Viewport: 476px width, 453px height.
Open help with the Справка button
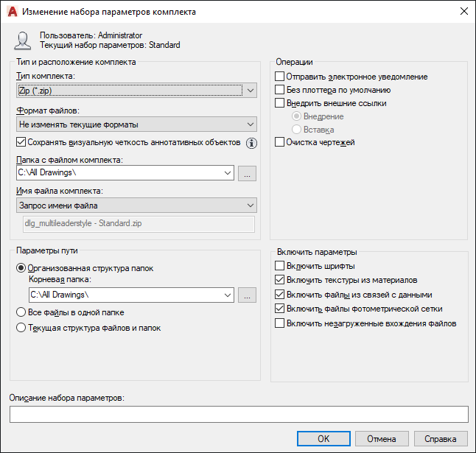(441, 439)
